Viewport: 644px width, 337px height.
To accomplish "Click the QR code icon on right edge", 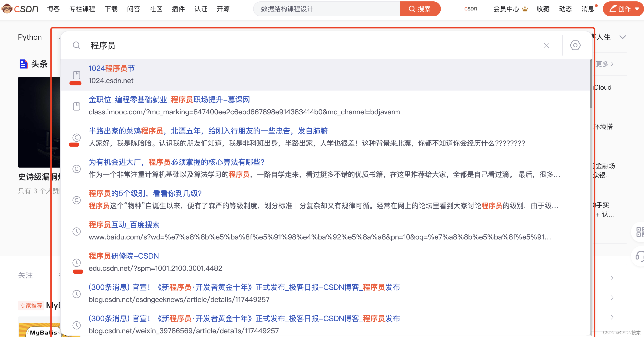I will (x=640, y=232).
